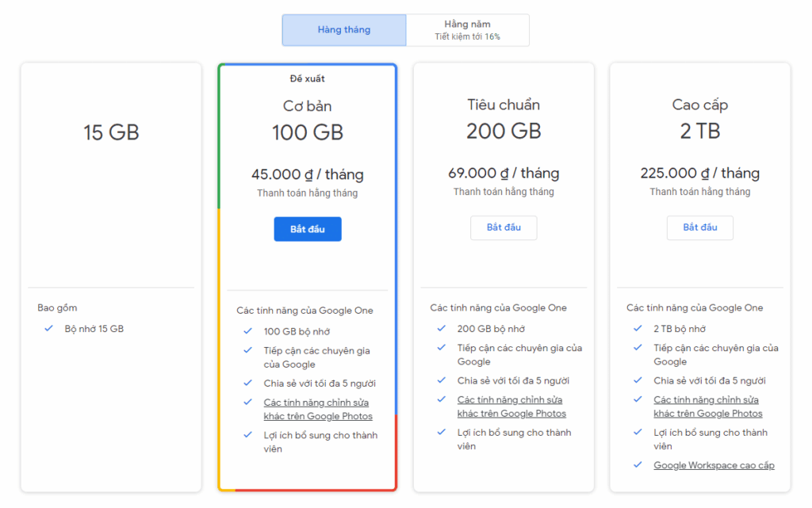The height and width of the screenshot is (508, 812).
Task: Click Bắt đầu for the 2 TB plan
Action: 700,227
